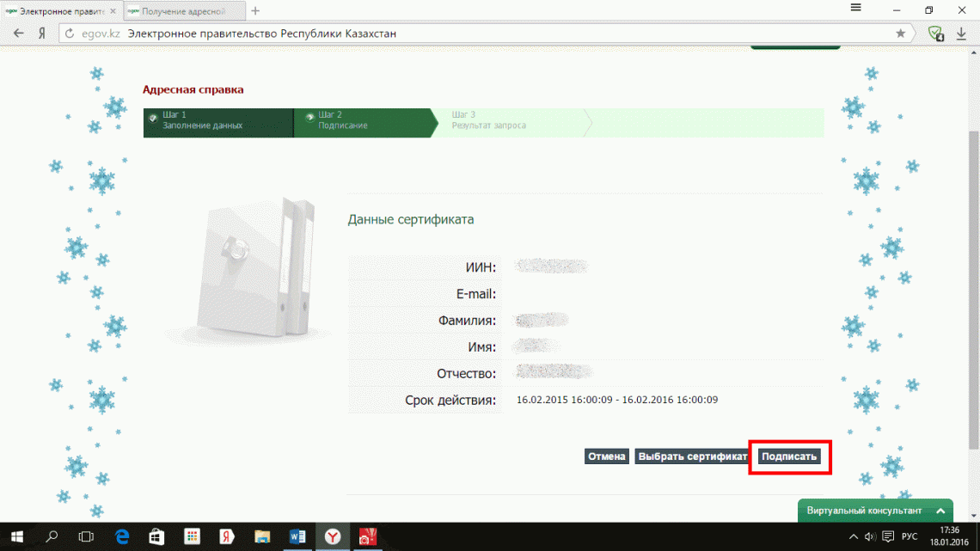
Task: Switch the РУС keyboard language indicator
Action: pyautogui.click(x=909, y=536)
